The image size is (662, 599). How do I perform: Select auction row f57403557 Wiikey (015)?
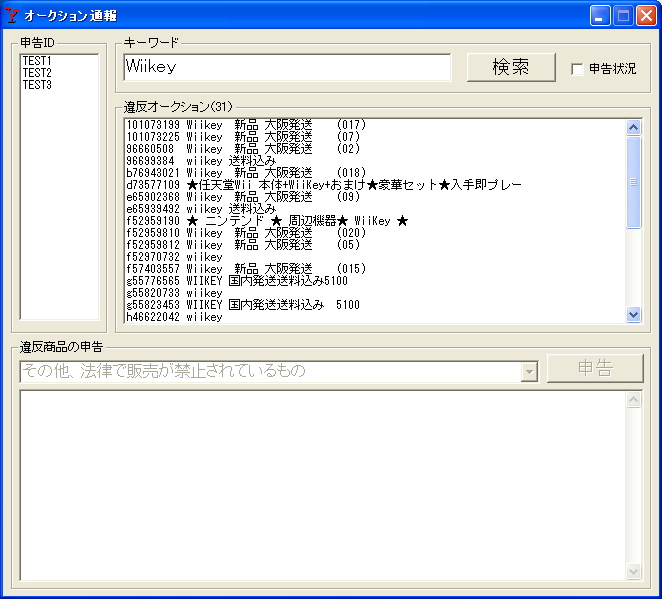tap(375, 269)
